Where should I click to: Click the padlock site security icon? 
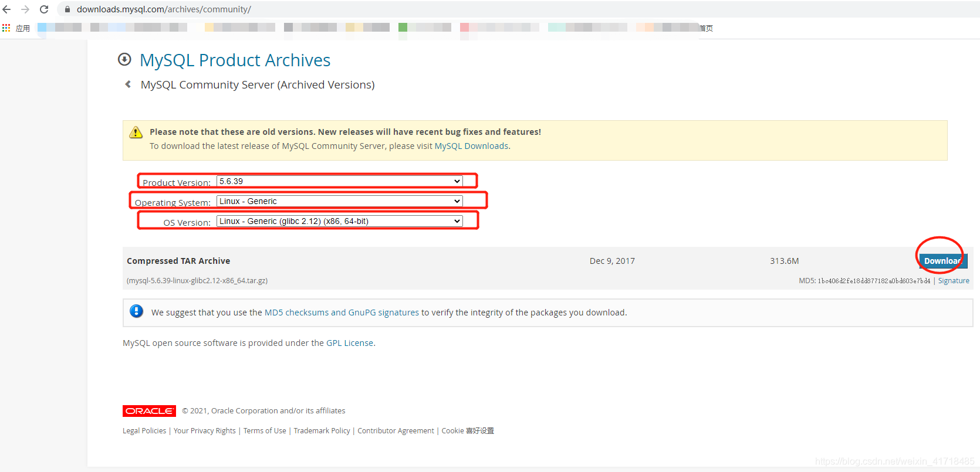tap(67, 9)
